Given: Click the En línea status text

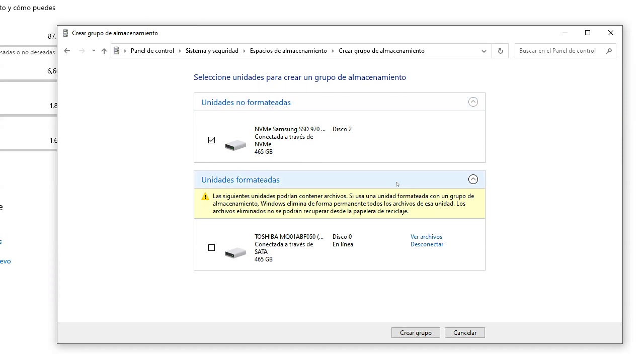Looking at the screenshot, I should coord(343,244).
